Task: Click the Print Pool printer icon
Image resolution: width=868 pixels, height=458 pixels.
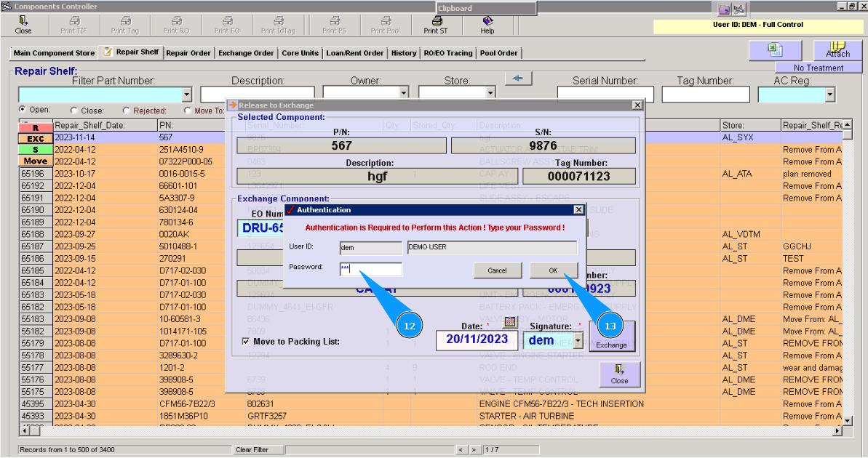Action: 386,20
